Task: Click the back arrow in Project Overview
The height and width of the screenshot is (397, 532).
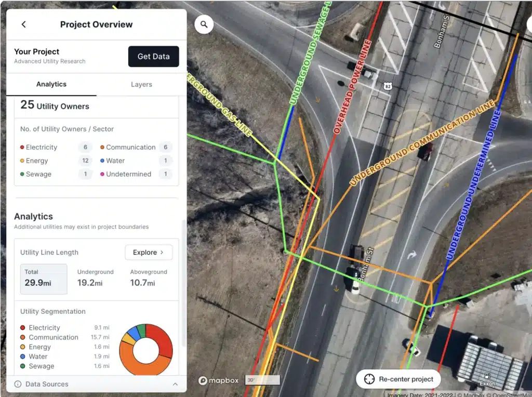Action: 23,24
